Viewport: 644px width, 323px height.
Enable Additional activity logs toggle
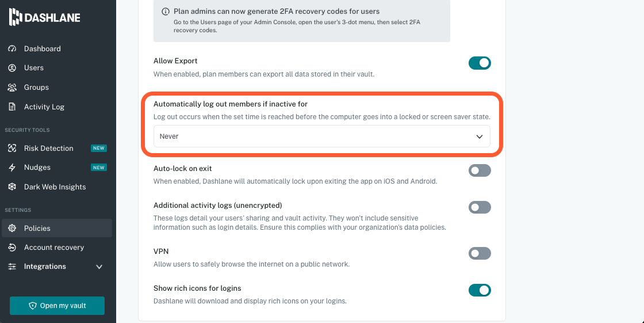click(480, 207)
